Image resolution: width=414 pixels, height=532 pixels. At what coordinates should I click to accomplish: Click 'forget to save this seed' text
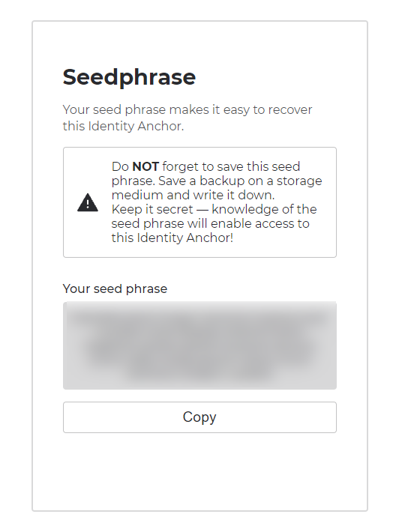tap(231, 166)
